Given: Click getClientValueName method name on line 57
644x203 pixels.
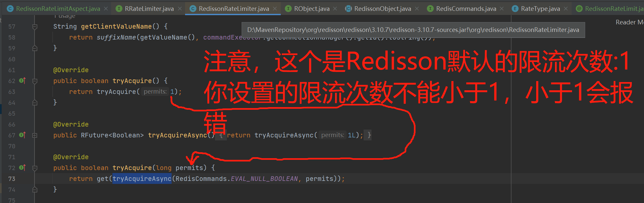Looking at the screenshot, I should [x=116, y=26].
